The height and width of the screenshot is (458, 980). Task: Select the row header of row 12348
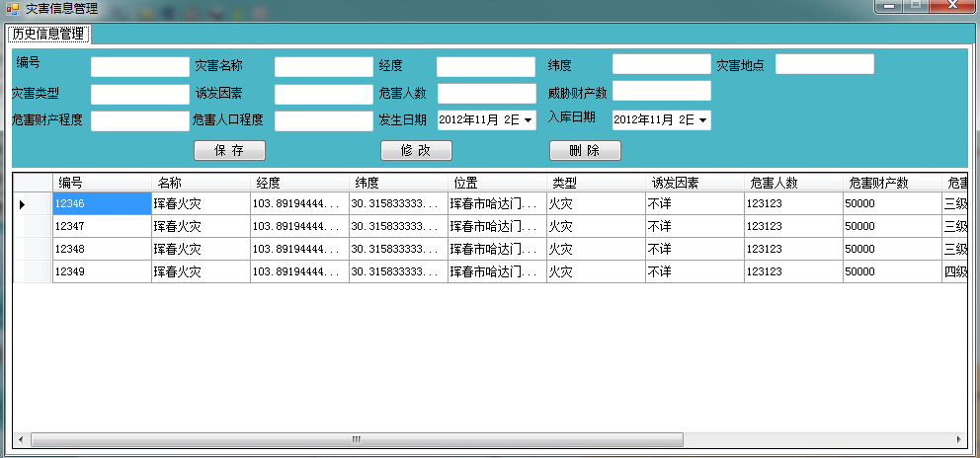click(x=32, y=249)
